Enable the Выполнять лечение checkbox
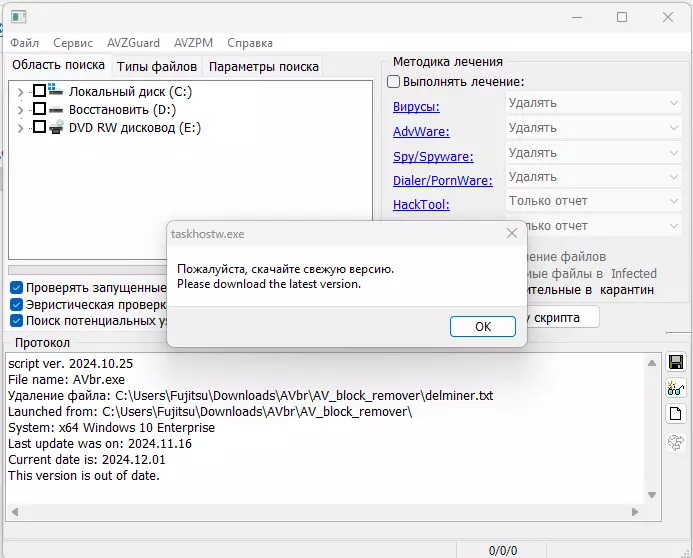Viewport: 693px width, 558px height. (x=394, y=82)
